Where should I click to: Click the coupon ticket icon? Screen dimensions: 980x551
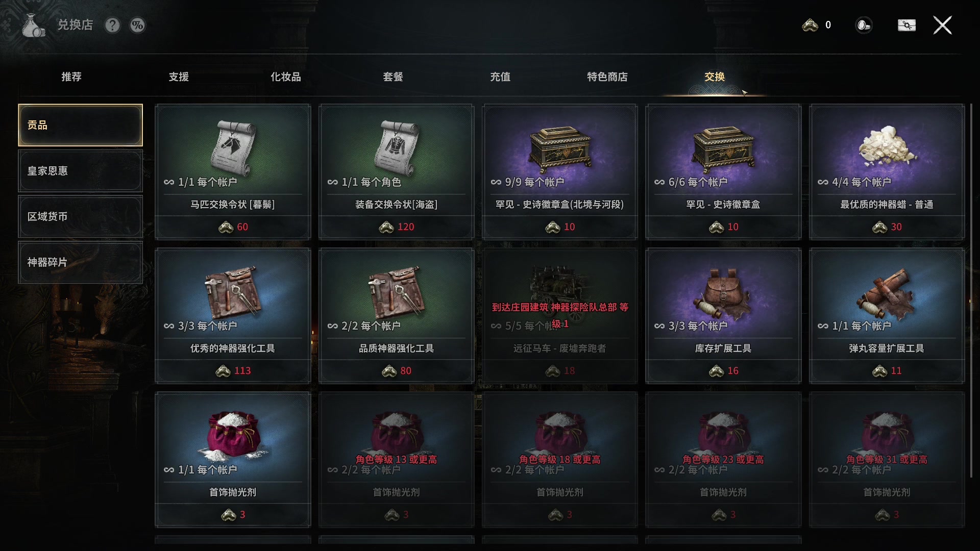(x=906, y=25)
